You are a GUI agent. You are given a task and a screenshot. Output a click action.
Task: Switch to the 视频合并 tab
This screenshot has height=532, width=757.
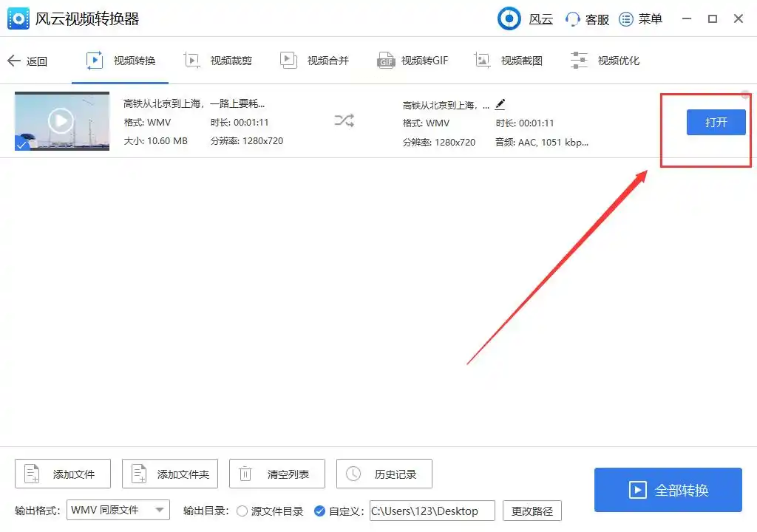pyautogui.click(x=314, y=61)
